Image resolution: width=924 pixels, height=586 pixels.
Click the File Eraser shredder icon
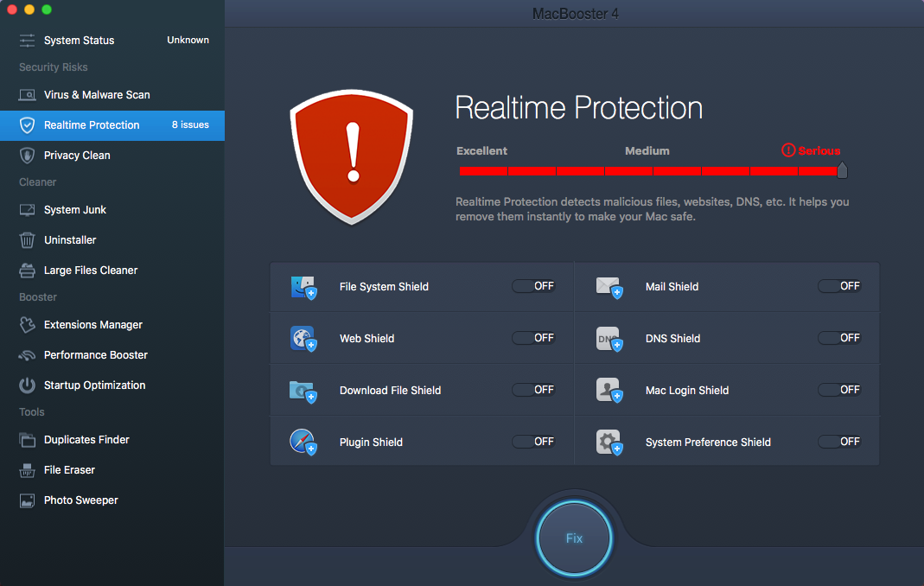27,470
